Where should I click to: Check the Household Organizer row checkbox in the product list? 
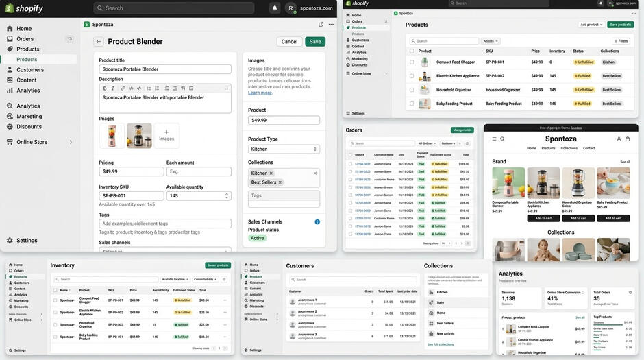[x=412, y=90]
